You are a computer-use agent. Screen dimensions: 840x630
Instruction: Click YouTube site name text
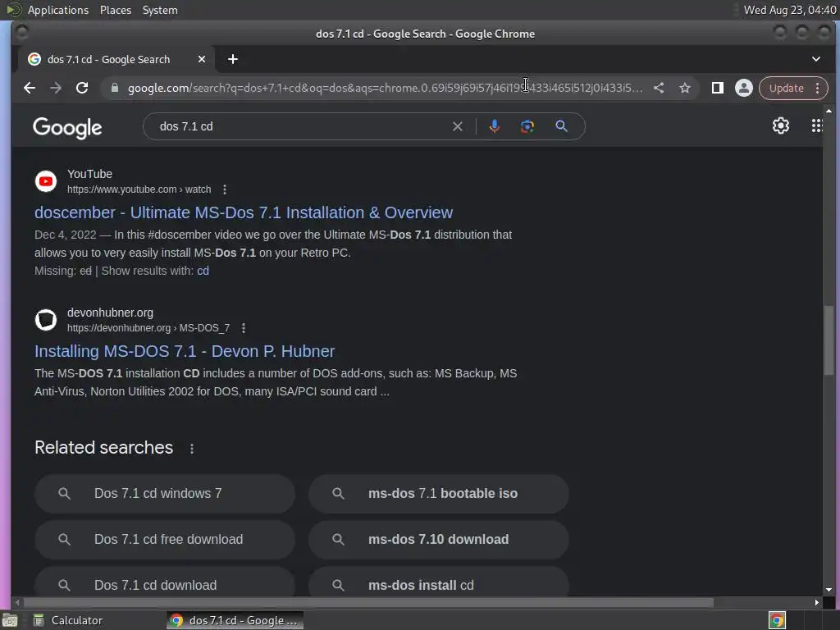pos(89,174)
